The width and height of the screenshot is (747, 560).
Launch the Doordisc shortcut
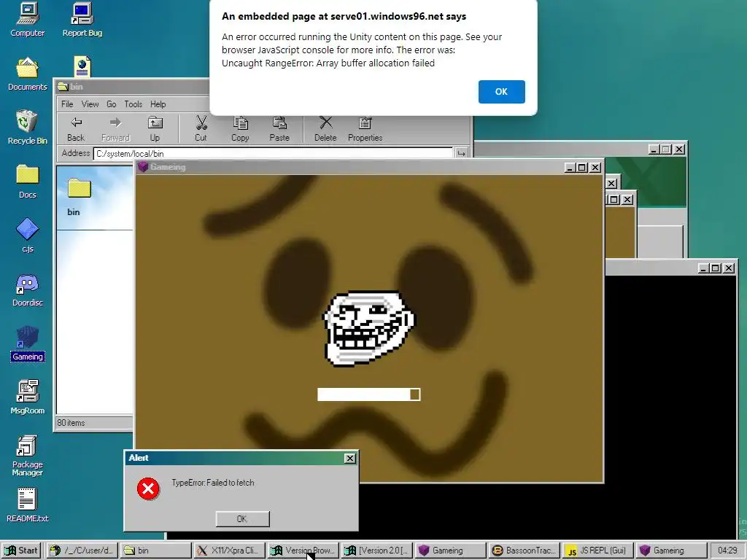pos(27,289)
